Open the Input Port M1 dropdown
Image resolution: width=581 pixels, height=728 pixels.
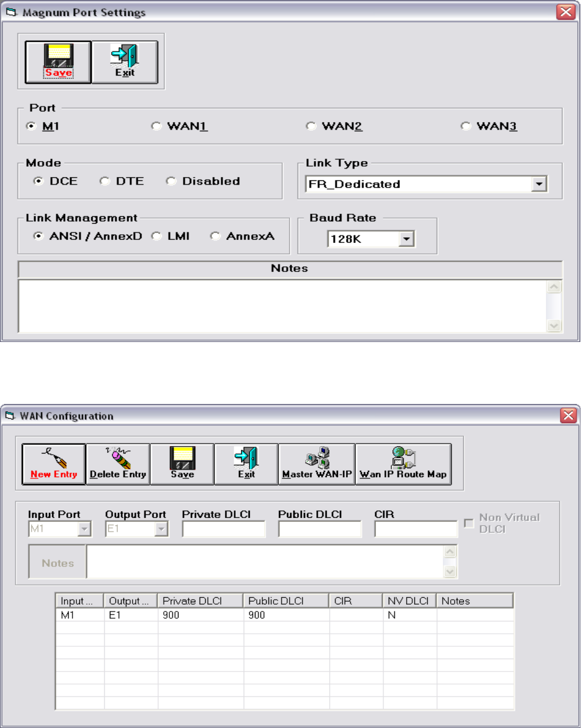pos(84,529)
